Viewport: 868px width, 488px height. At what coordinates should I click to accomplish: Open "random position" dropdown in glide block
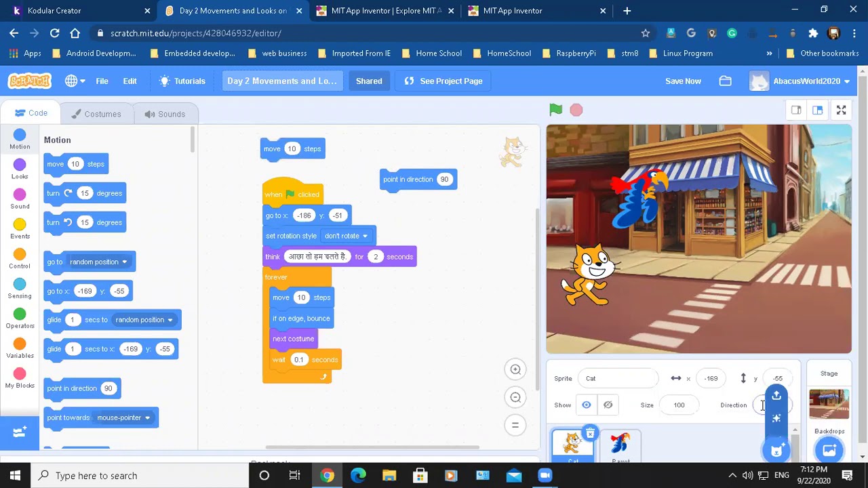144,320
